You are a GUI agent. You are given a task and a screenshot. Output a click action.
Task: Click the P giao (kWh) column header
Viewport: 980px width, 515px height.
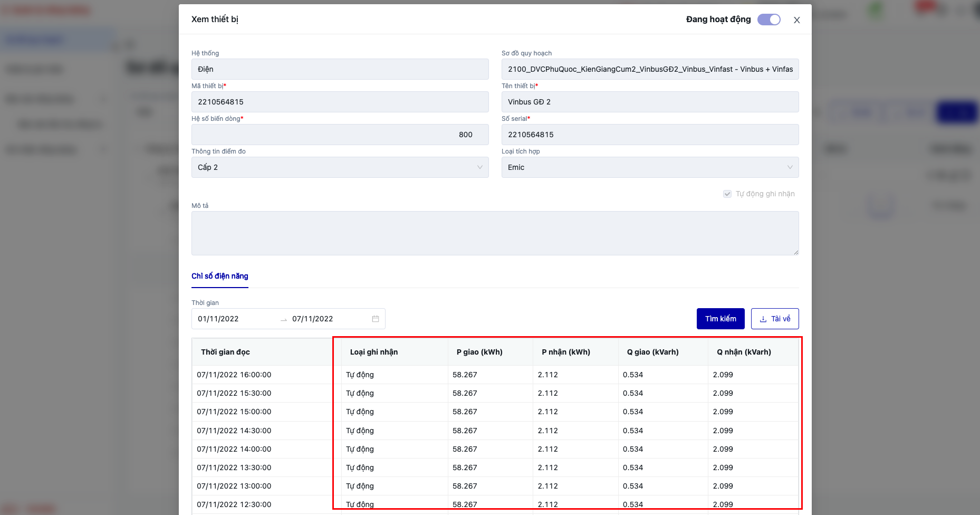point(479,352)
